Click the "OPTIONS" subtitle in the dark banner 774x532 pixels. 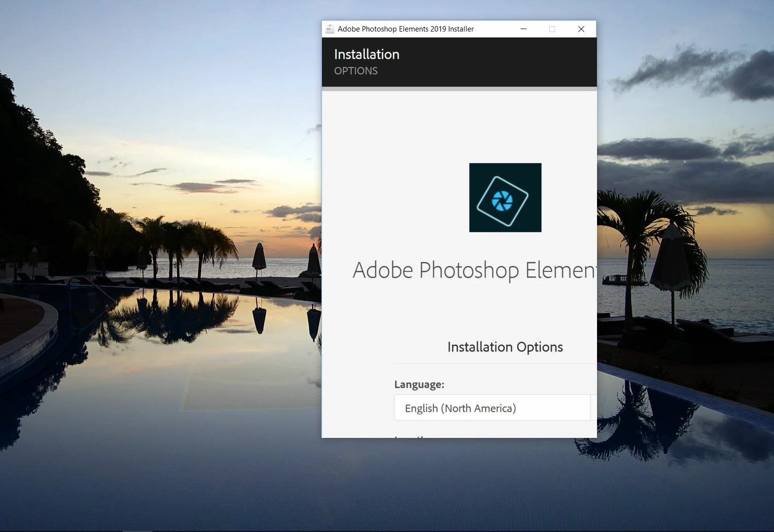pos(356,71)
